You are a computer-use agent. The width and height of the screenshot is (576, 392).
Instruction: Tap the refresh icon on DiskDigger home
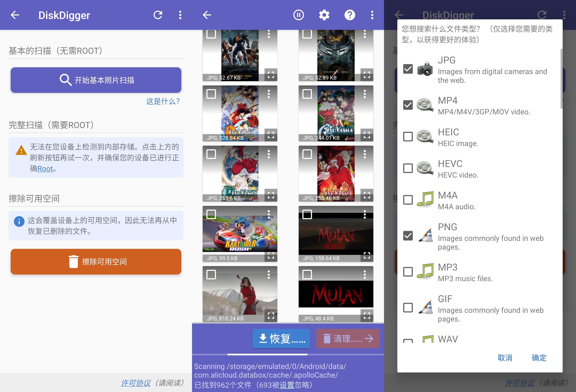coord(158,15)
